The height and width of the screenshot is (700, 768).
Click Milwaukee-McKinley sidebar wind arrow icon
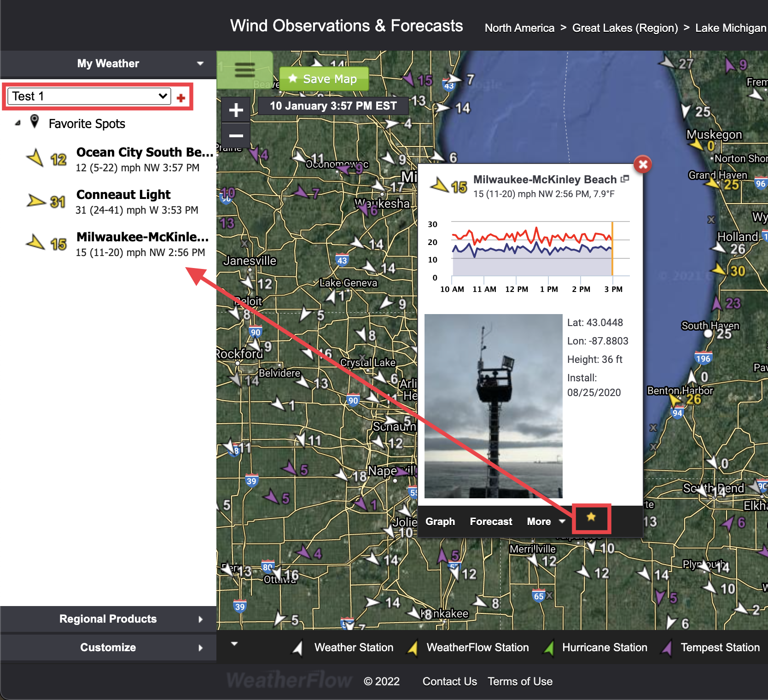[x=35, y=242]
